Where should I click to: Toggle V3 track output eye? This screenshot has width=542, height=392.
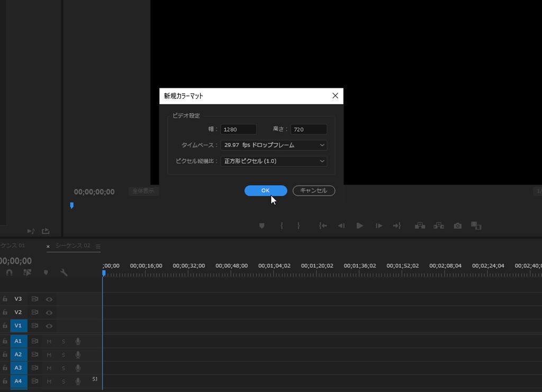point(49,299)
